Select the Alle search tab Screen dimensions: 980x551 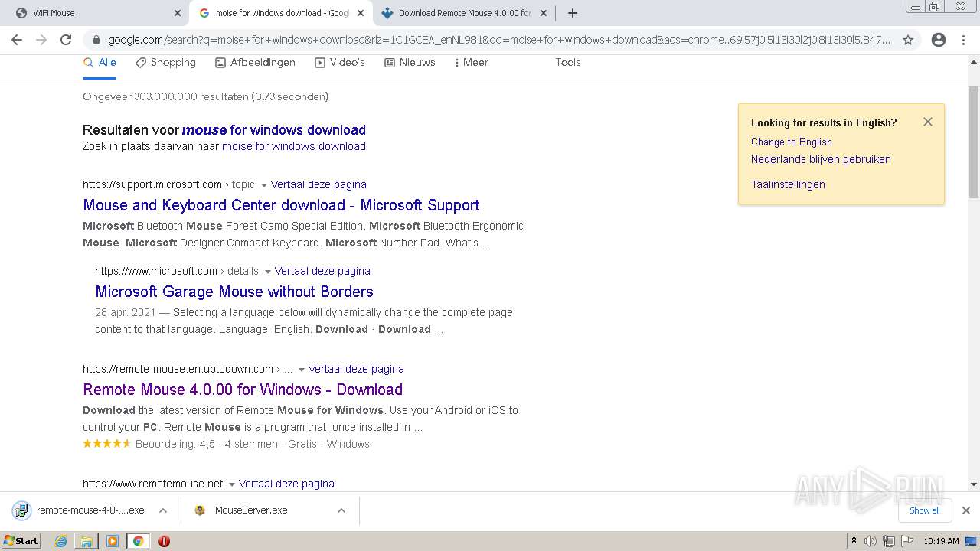(x=100, y=63)
